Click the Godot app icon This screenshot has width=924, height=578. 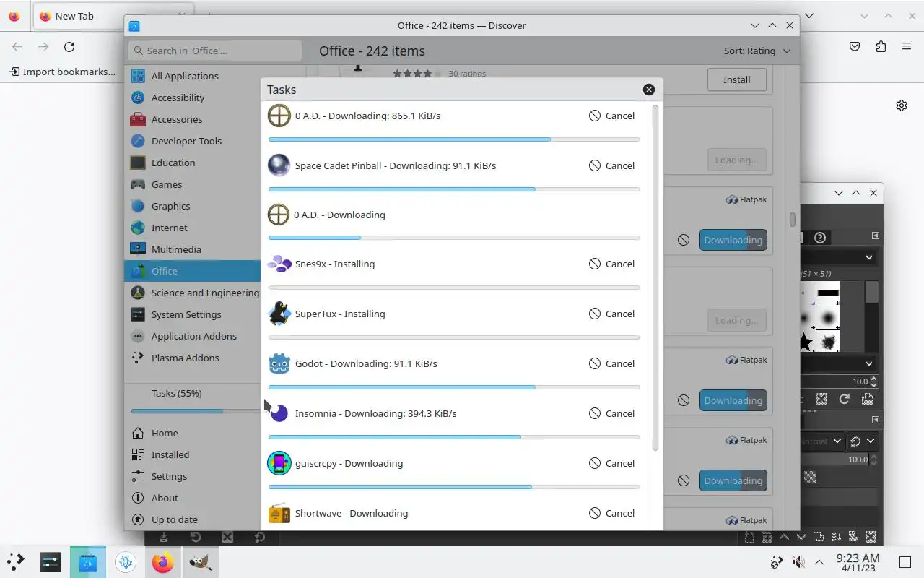[279, 363]
